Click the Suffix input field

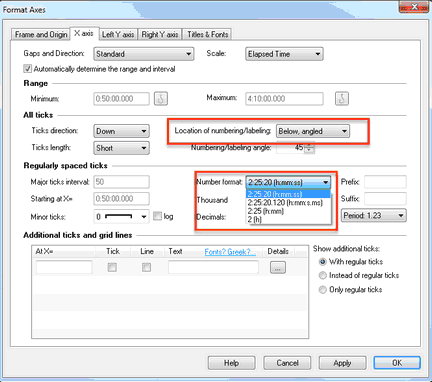click(385, 199)
